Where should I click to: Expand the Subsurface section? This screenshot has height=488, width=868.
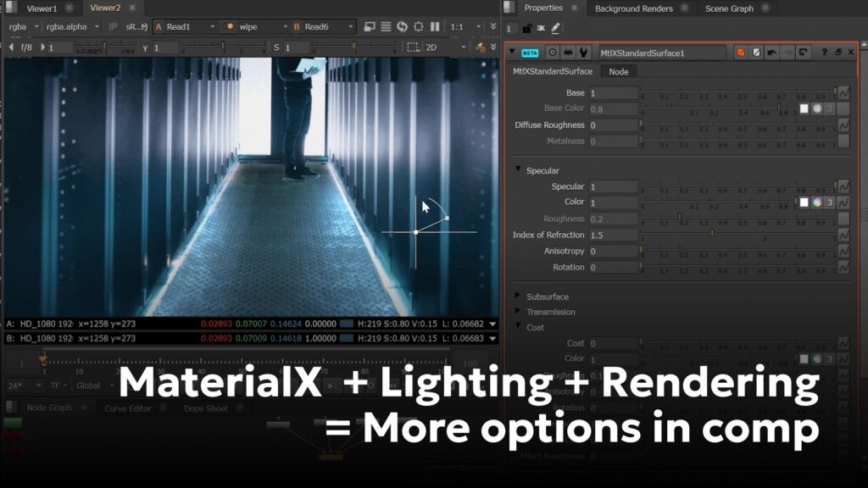point(519,297)
